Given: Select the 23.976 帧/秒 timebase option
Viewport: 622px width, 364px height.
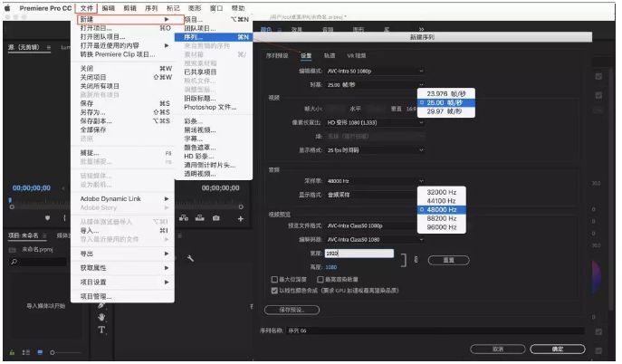Looking at the screenshot, I should (445, 94).
